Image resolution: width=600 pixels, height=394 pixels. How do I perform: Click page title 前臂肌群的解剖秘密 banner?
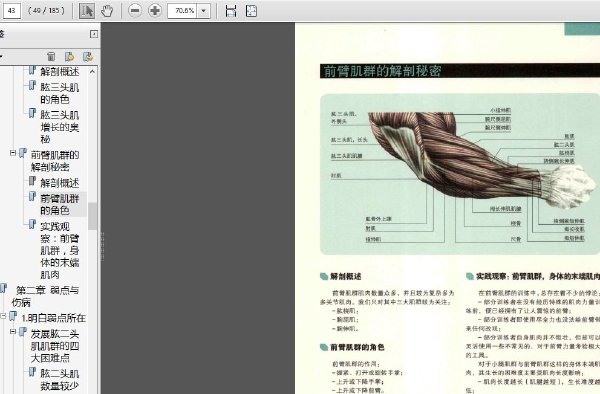[x=460, y=71]
